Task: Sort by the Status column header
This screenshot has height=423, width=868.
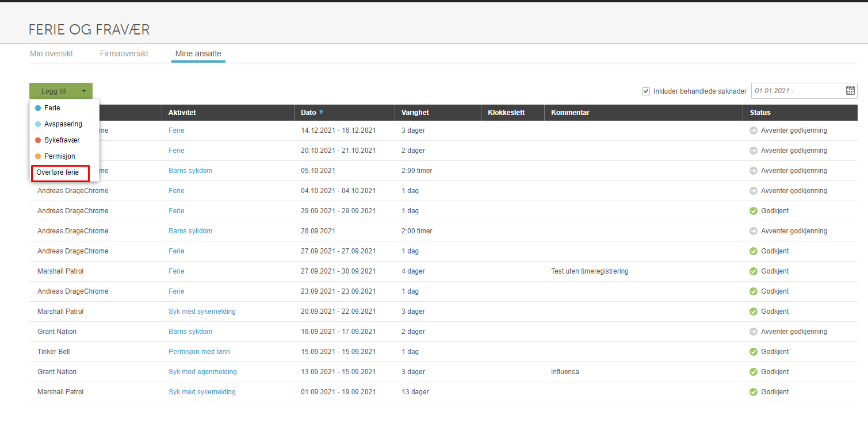Action: 760,113
